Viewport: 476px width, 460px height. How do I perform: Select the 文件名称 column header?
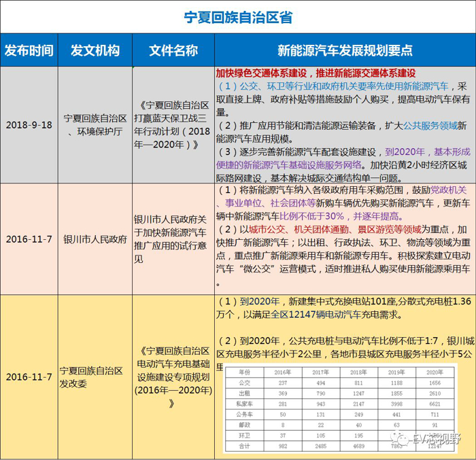tap(173, 50)
